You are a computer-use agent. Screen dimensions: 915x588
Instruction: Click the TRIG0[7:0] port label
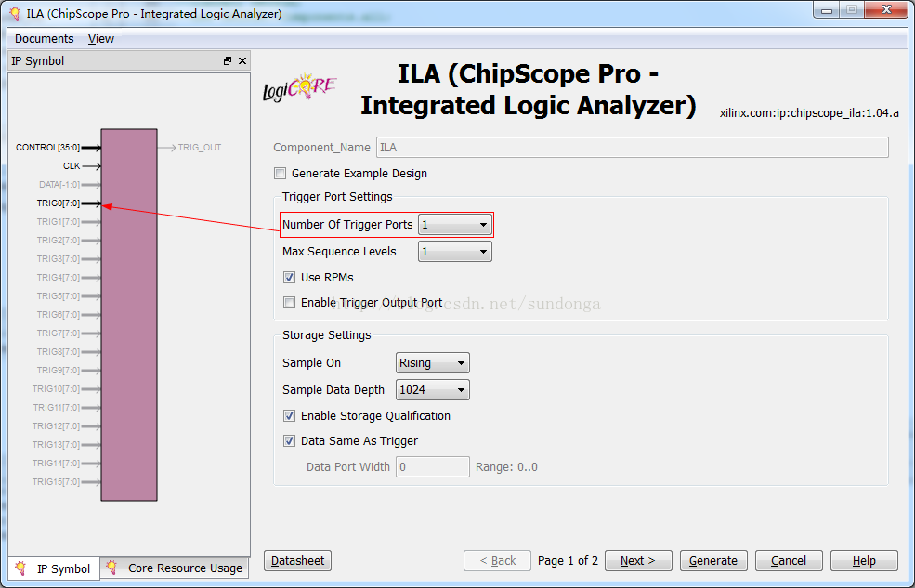tap(59, 203)
